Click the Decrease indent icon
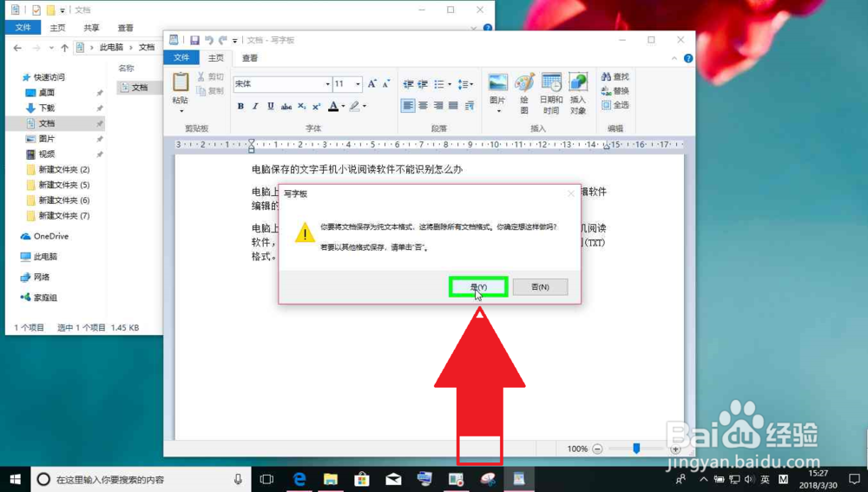868x492 pixels. pos(408,84)
